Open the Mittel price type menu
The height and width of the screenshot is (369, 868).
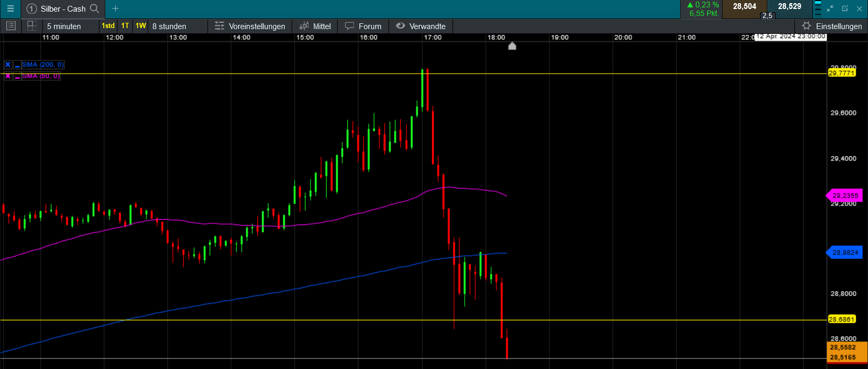click(315, 26)
